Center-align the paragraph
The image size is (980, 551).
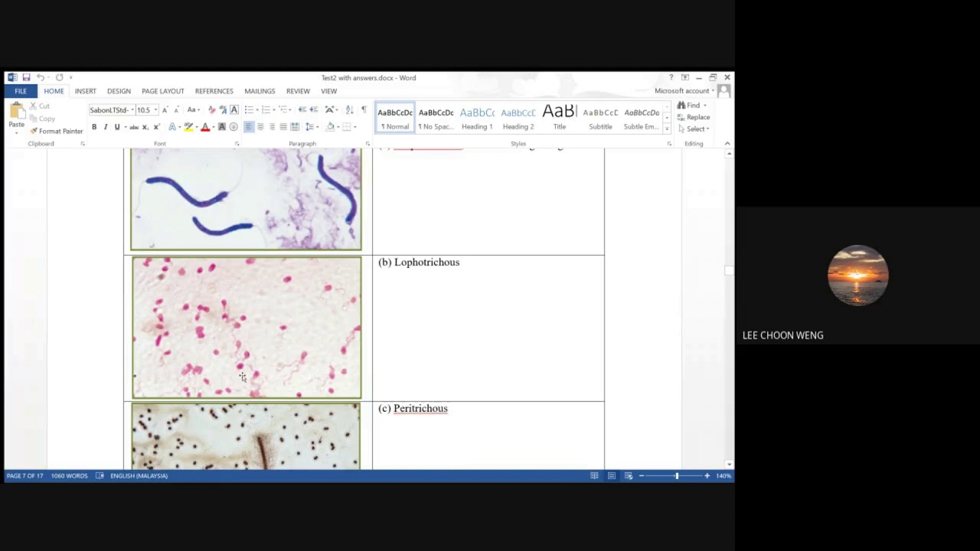[260, 127]
